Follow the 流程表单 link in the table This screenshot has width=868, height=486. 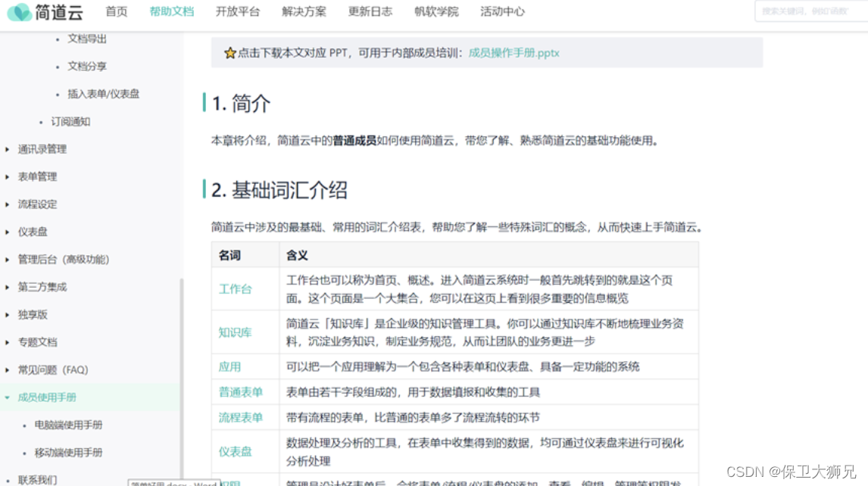(241, 418)
